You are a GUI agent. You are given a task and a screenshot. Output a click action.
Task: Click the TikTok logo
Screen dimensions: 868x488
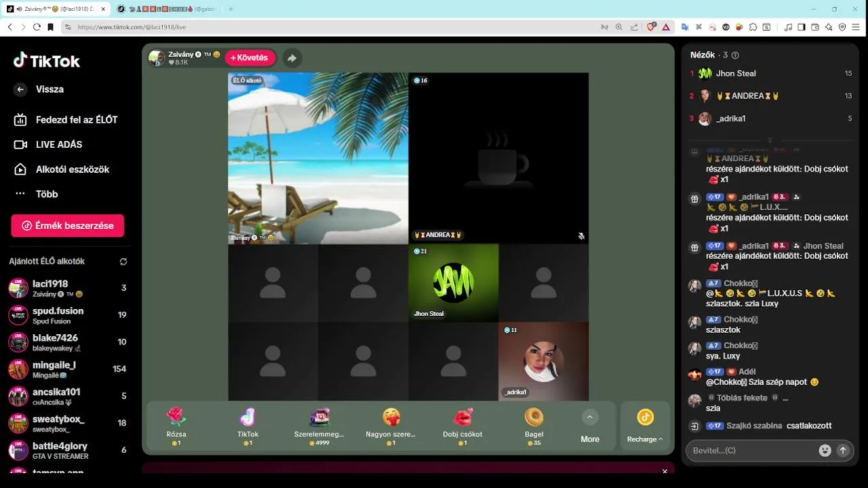(47, 60)
